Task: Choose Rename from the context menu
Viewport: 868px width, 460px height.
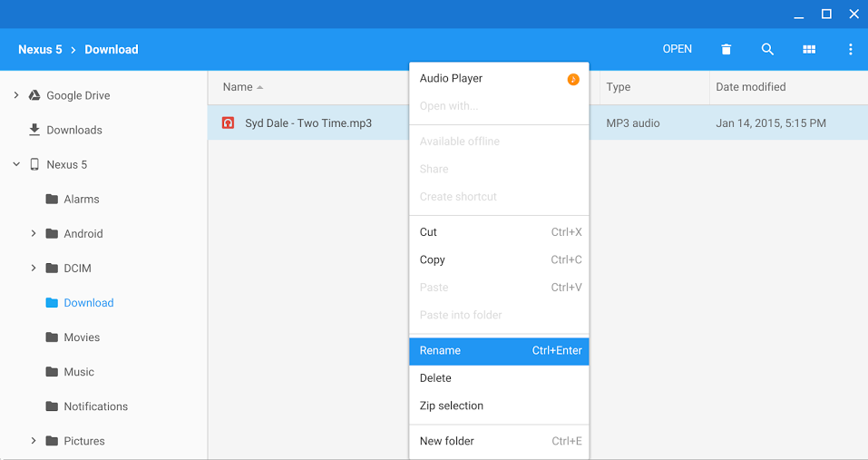Action: tap(499, 351)
